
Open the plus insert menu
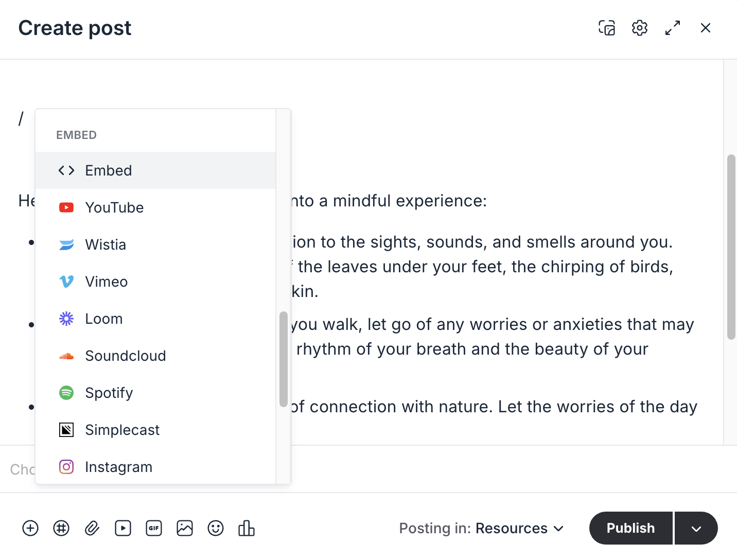click(x=30, y=528)
